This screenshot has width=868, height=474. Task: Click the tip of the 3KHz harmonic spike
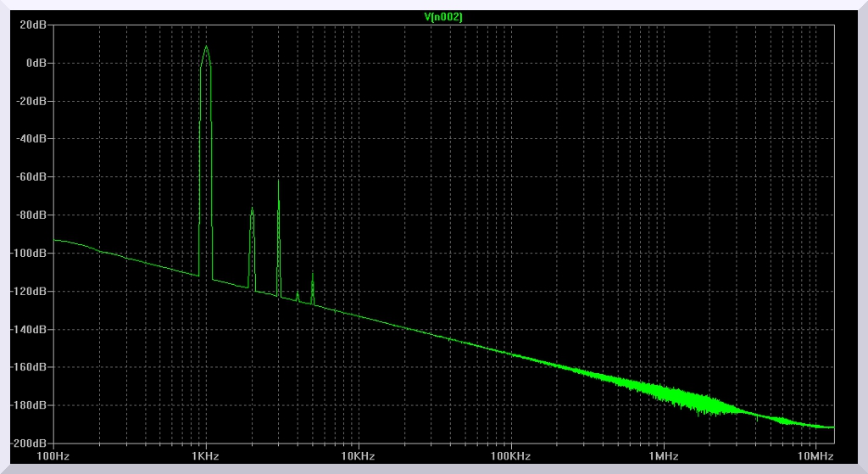pos(278,181)
